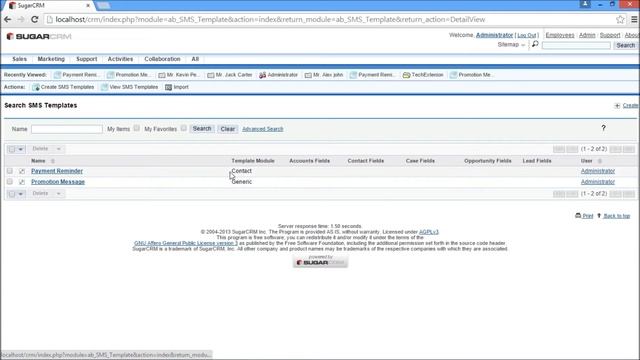Click the Template Module column header
Viewport: 640px width, 360px height.
[x=253, y=161]
